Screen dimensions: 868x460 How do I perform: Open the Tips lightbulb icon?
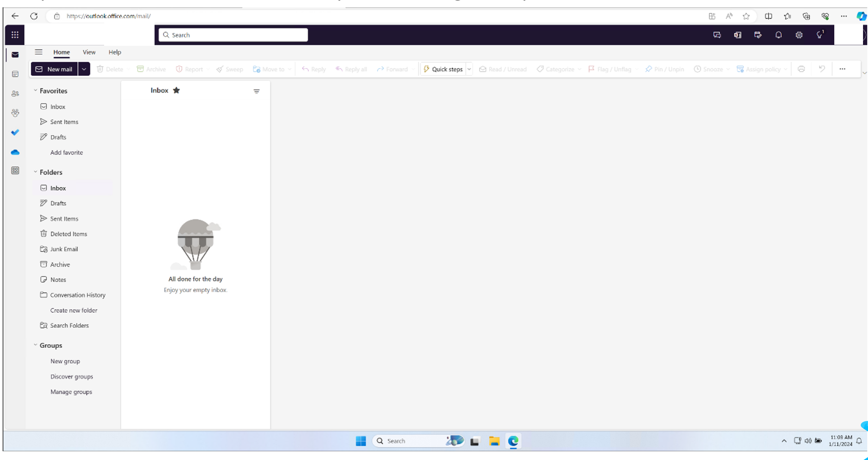click(820, 34)
